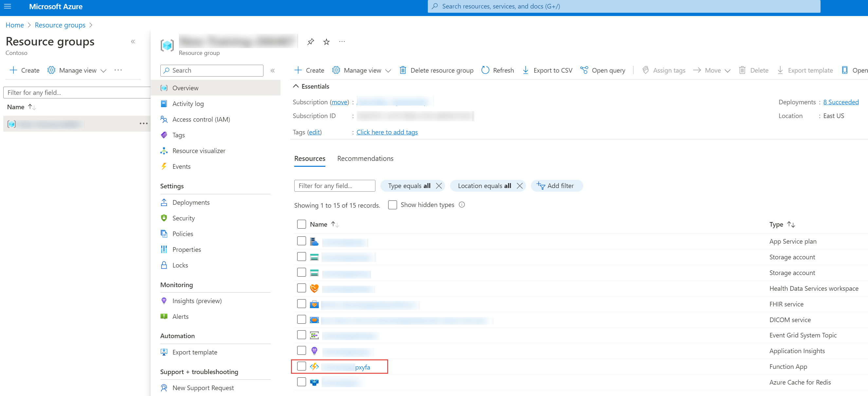The image size is (868, 396).
Task: Pin the resource group to dashboard
Action: pos(310,42)
